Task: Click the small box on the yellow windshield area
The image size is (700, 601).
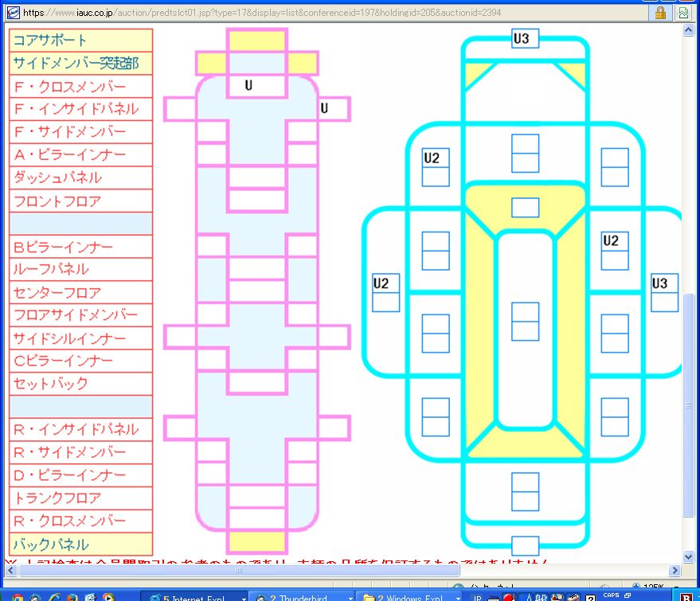Action: [525, 207]
